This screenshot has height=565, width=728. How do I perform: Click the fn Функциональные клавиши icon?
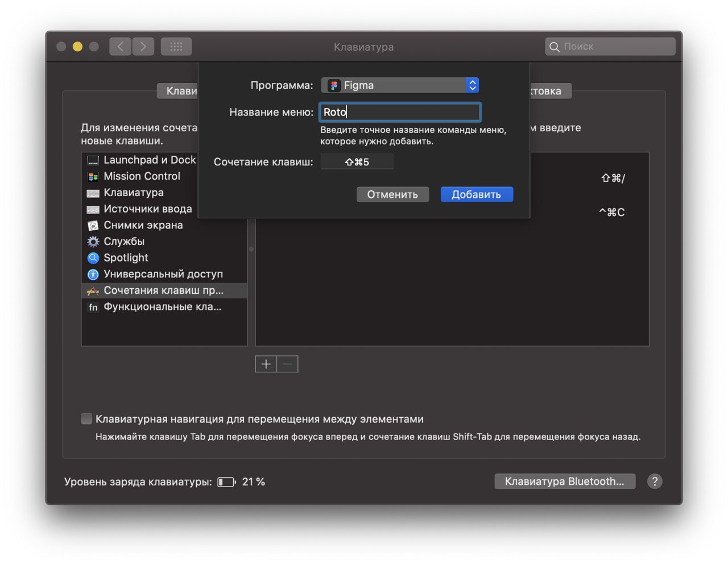[x=93, y=307]
